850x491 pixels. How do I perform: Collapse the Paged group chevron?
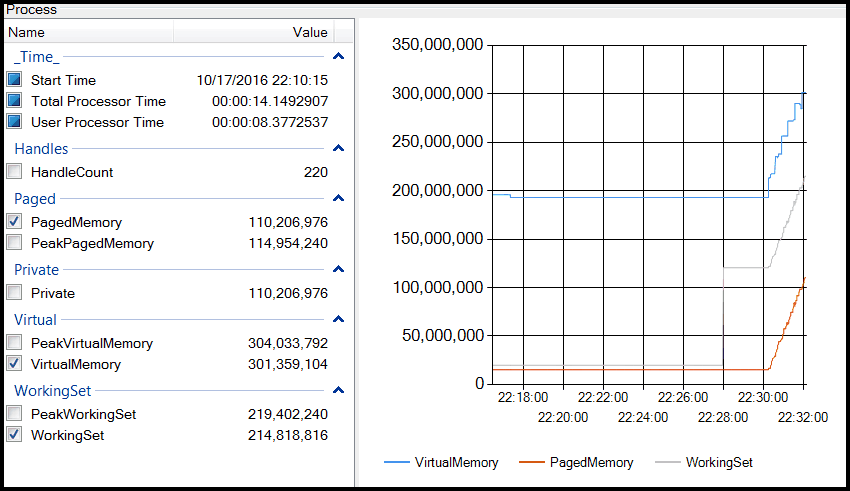tap(339, 199)
